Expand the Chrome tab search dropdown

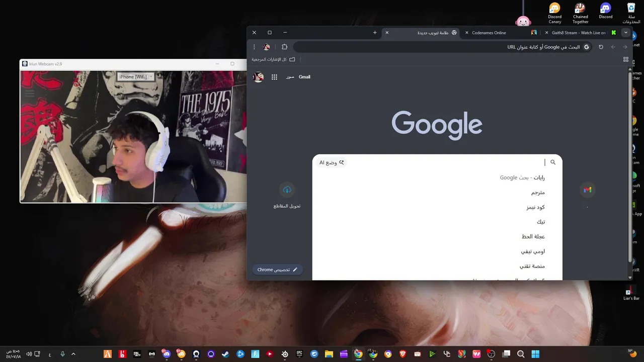(625, 33)
